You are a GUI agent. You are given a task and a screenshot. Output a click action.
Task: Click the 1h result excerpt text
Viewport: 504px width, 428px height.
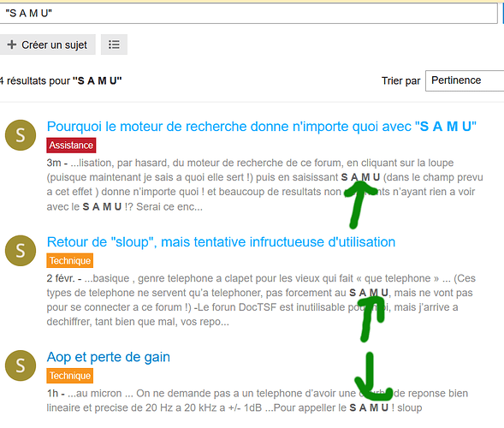(258, 401)
